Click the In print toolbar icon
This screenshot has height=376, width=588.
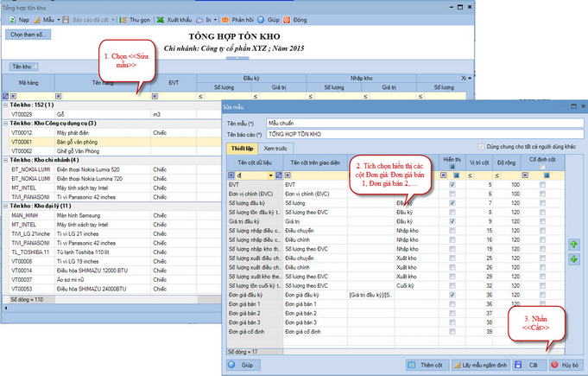(x=199, y=20)
